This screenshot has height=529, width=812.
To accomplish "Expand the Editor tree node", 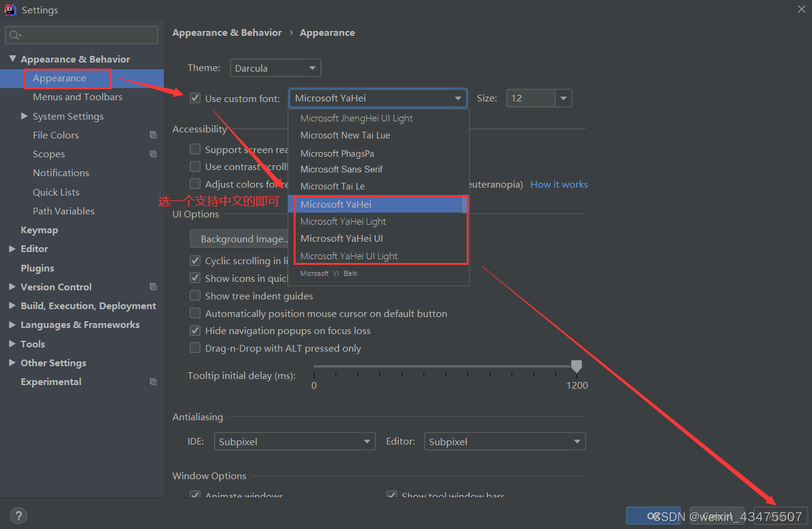I will pyautogui.click(x=13, y=249).
